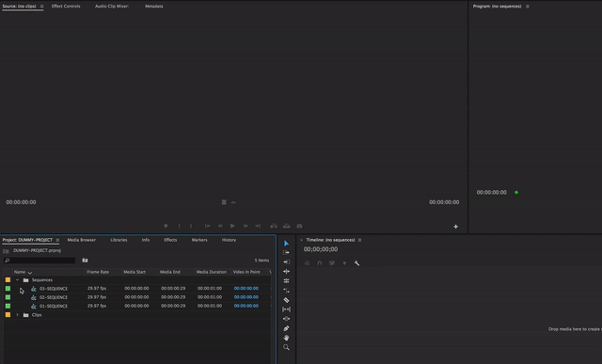The width and height of the screenshot is (602, 364).
Task: Open the History tab
Action: click(x=229, y=240)
